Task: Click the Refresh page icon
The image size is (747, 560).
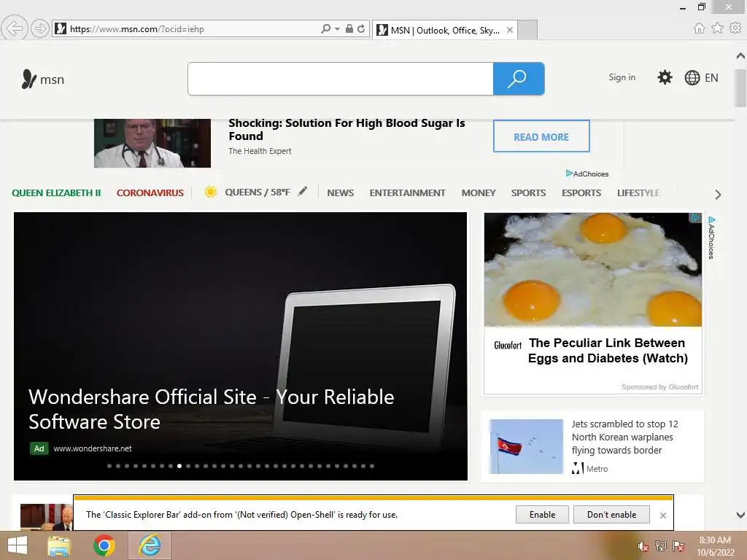Action: tap(362, 28)
